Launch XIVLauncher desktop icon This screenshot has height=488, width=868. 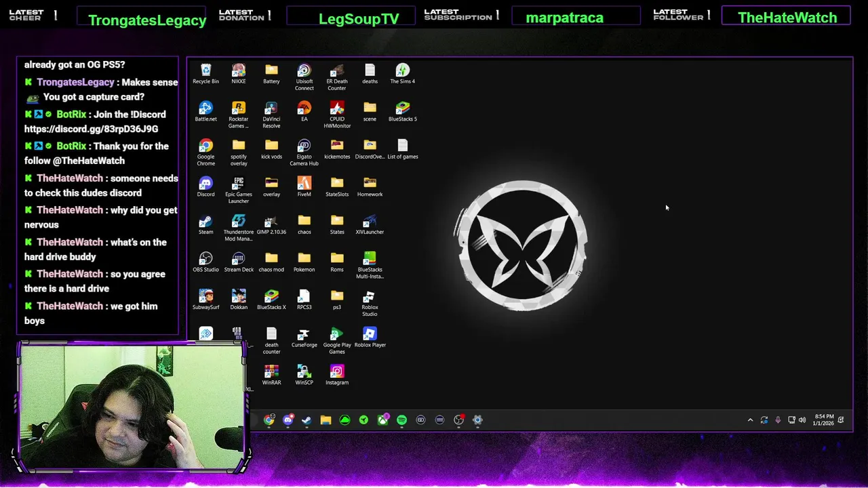[370, 225]
